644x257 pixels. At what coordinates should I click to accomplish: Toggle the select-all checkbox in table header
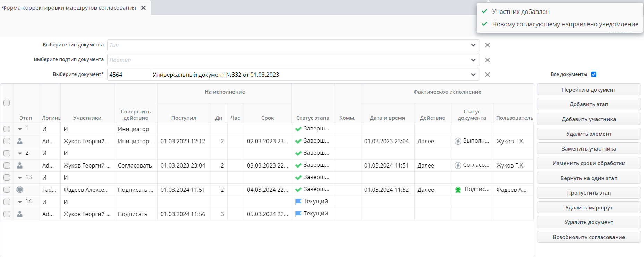(x=7, y=103)
